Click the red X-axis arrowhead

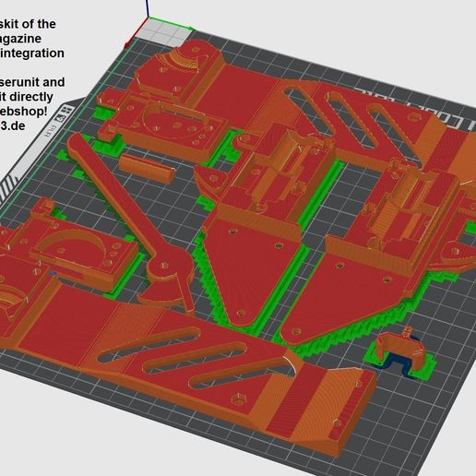tap(126, 45)
